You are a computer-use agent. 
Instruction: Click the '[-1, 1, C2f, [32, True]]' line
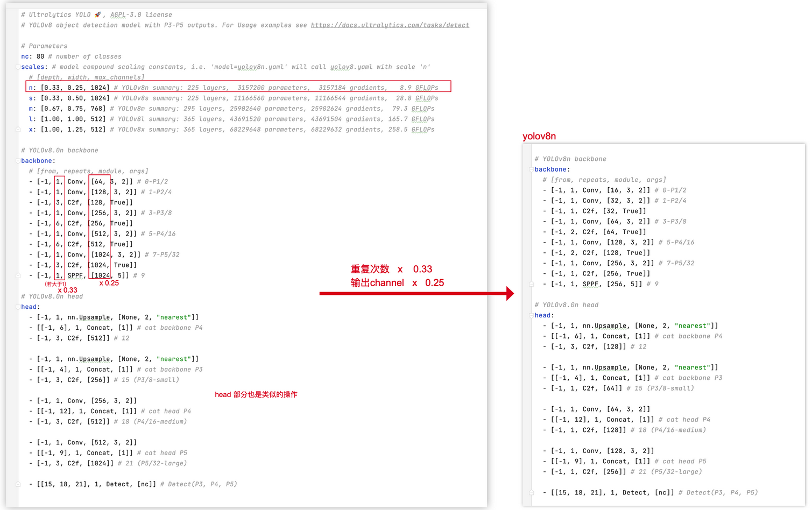595,211
